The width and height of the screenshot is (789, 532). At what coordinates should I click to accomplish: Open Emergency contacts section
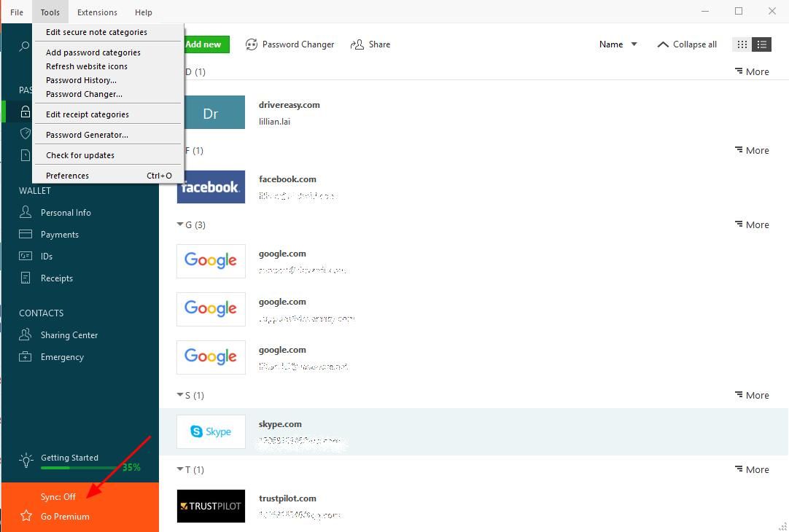coord(62,357)
